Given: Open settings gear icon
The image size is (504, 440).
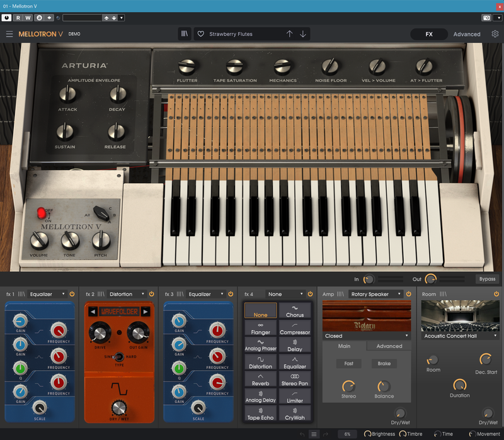Looking at the screenshot, I should pyautogui.click(x=495, y=34).
